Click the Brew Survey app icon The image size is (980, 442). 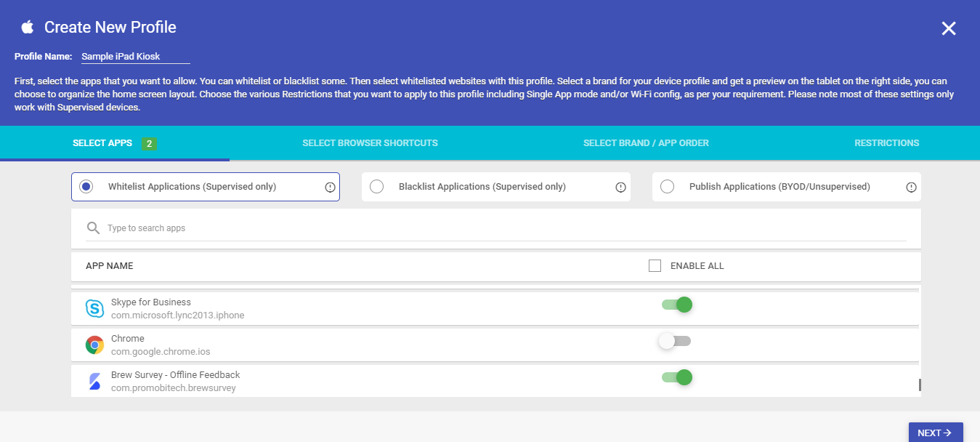[94, 381]
